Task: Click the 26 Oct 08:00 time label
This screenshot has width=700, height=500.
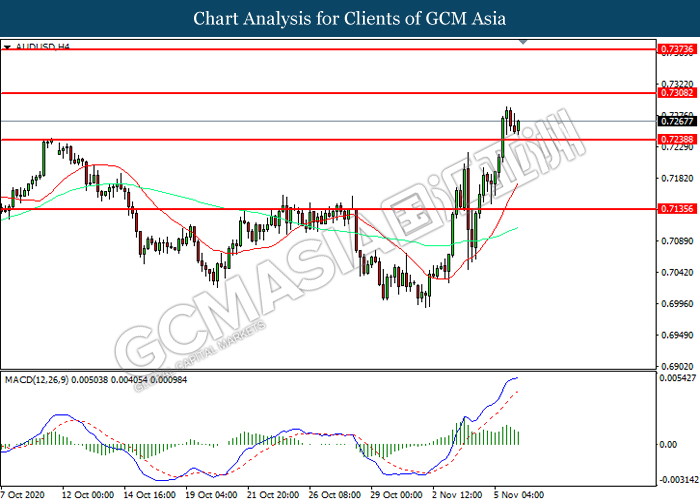Action: point(335,495)
